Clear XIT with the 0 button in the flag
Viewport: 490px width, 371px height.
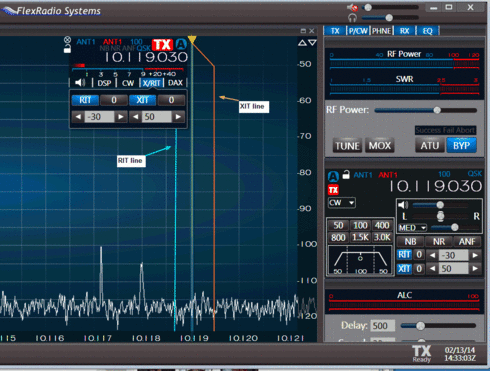coord(171,100)
